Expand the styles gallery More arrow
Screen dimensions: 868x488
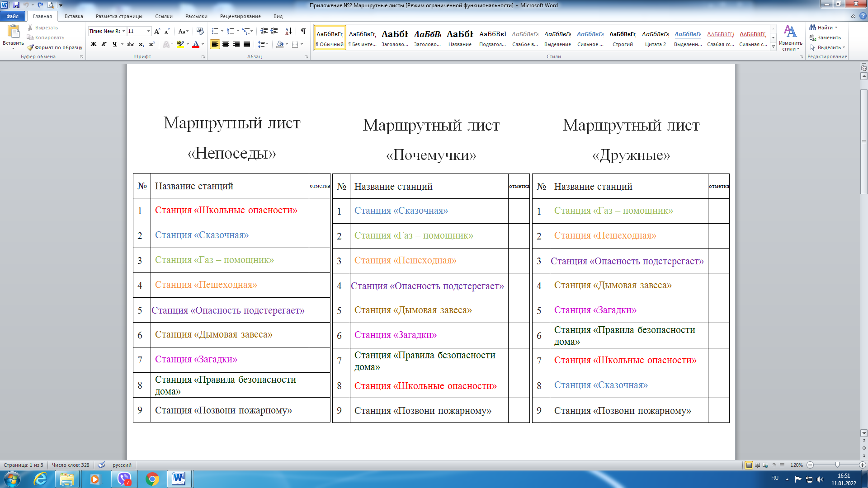(x=774, y=47)
